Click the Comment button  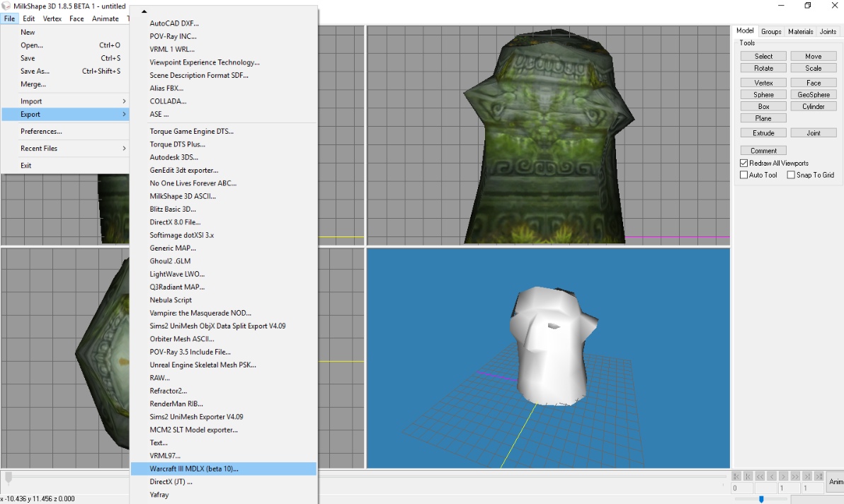click(x=763, y=151)
